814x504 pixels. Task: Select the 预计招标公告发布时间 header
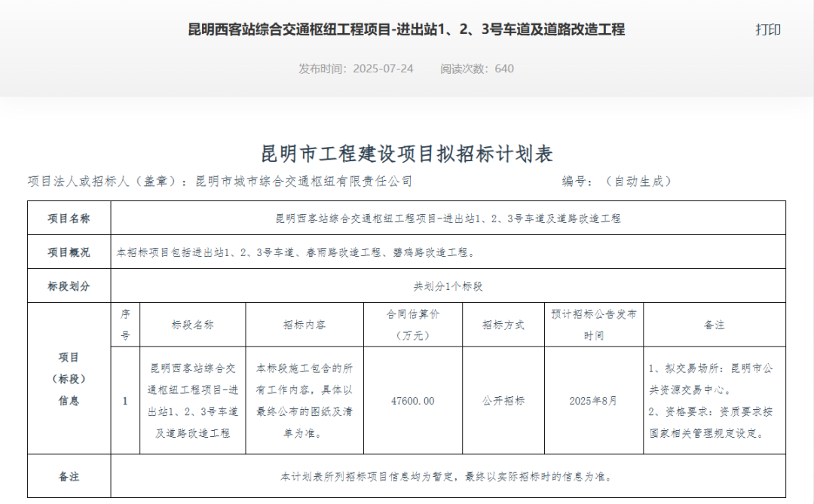[592, 323]
